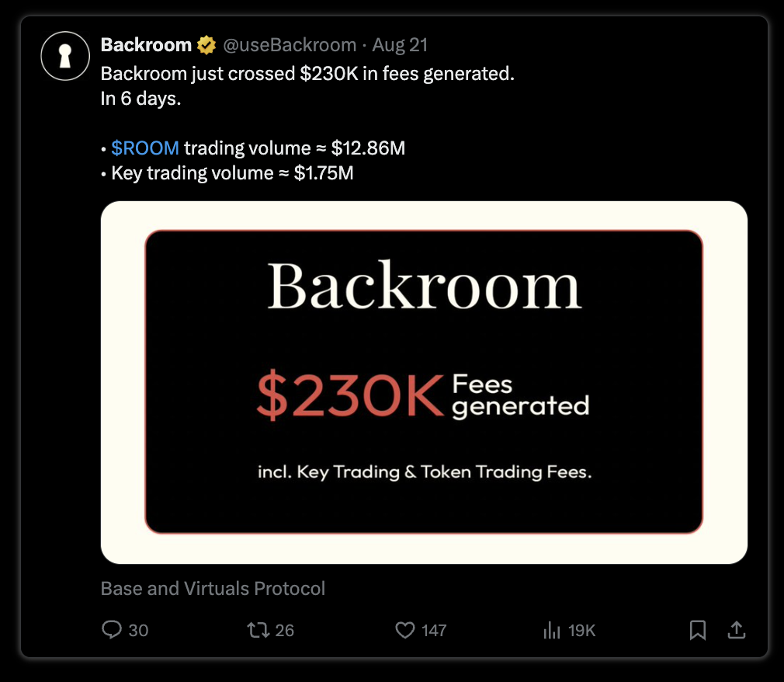This screenshot has width=784, height=682.
Task: Visit the @useBackroom handle
Action: [x=290, y=45]
